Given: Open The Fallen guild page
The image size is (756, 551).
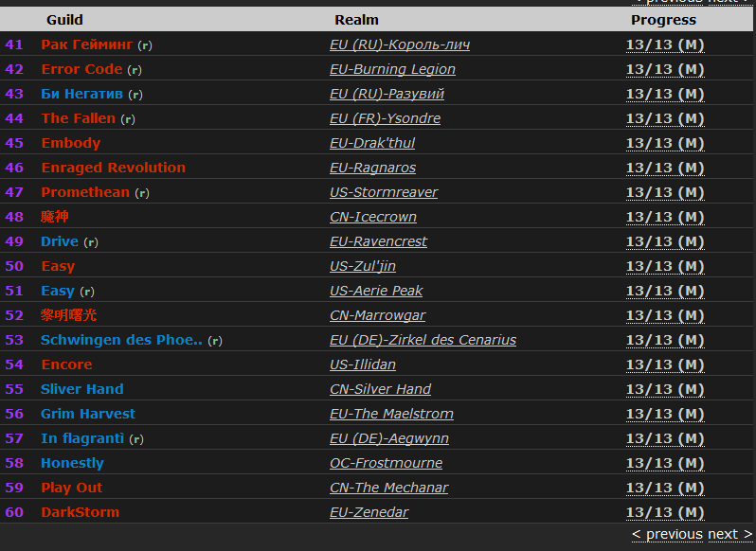Looking at the screenshot, I should coord(78,118).
